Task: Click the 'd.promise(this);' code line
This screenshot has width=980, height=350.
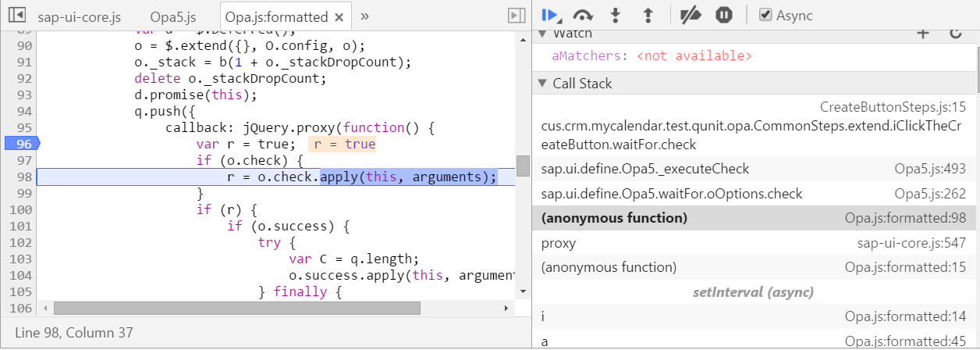Action: pyautogui.click(x=195, y=95)
